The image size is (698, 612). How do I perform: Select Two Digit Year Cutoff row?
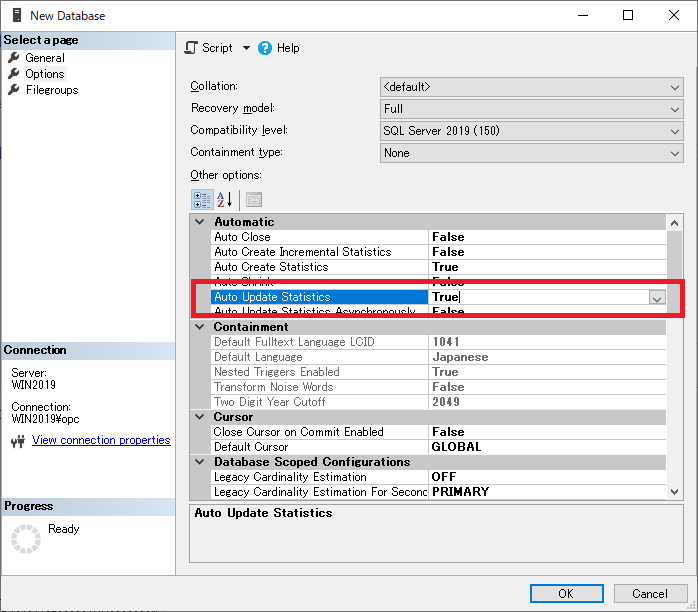(x=438, y=402)
